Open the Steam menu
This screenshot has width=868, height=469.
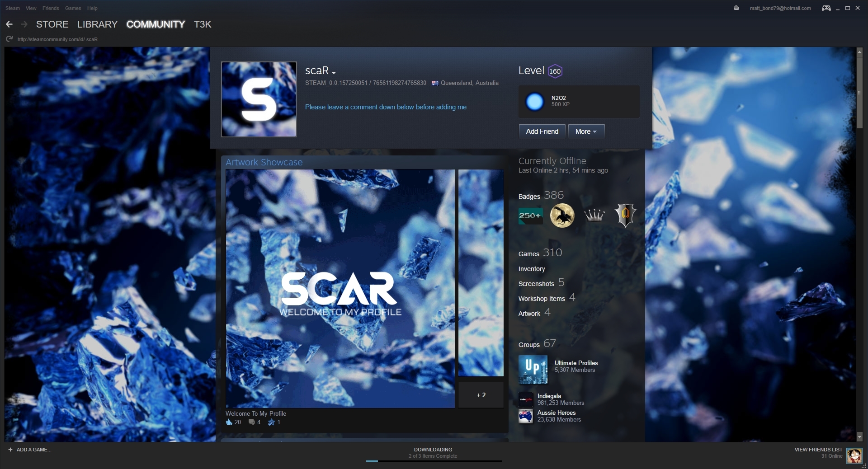[13, 8]
